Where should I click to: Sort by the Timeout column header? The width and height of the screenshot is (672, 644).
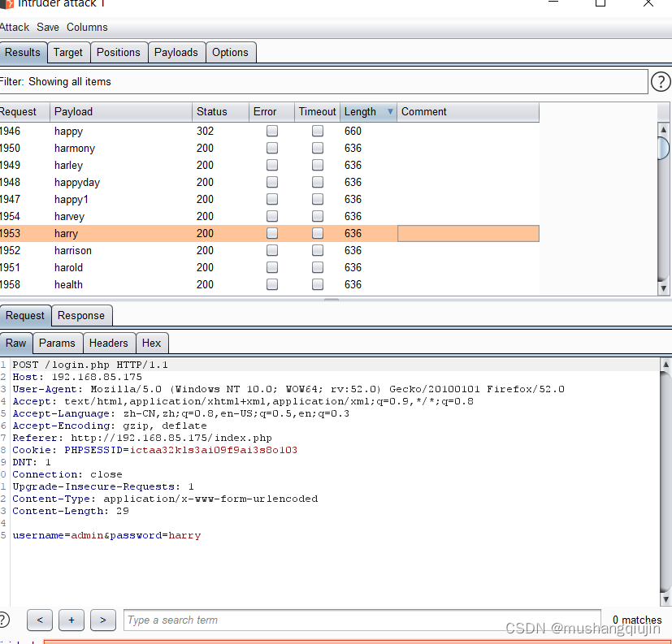point(317,112)
